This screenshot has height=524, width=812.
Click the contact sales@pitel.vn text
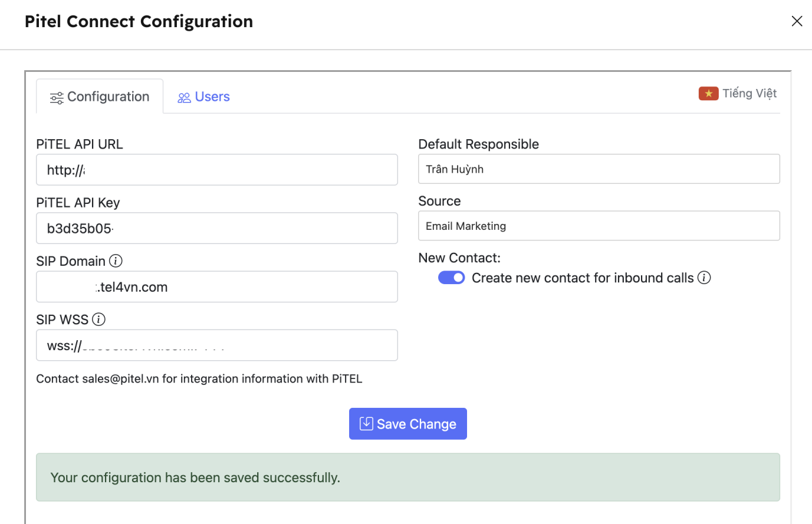pos(199,378)
